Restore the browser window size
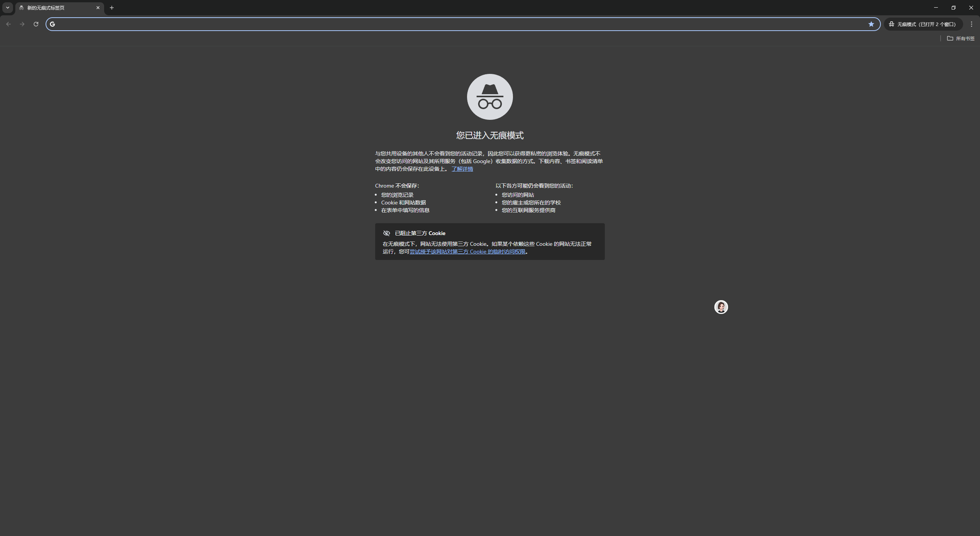This screenshot has width=980, height=536. click(x=953, y=8)
